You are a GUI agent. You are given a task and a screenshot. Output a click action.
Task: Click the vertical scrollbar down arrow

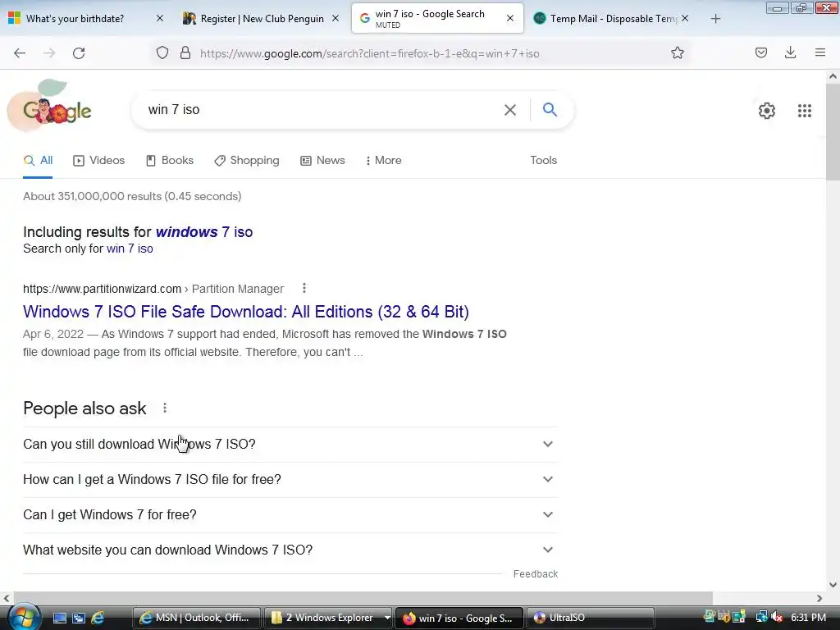point(833,584)
